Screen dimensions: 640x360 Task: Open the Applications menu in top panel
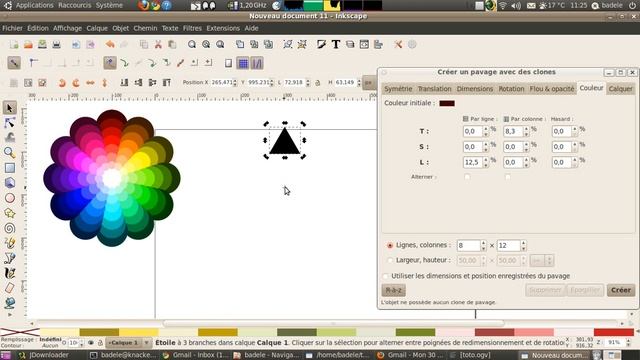pyautogui.click(x=34, y=5)
